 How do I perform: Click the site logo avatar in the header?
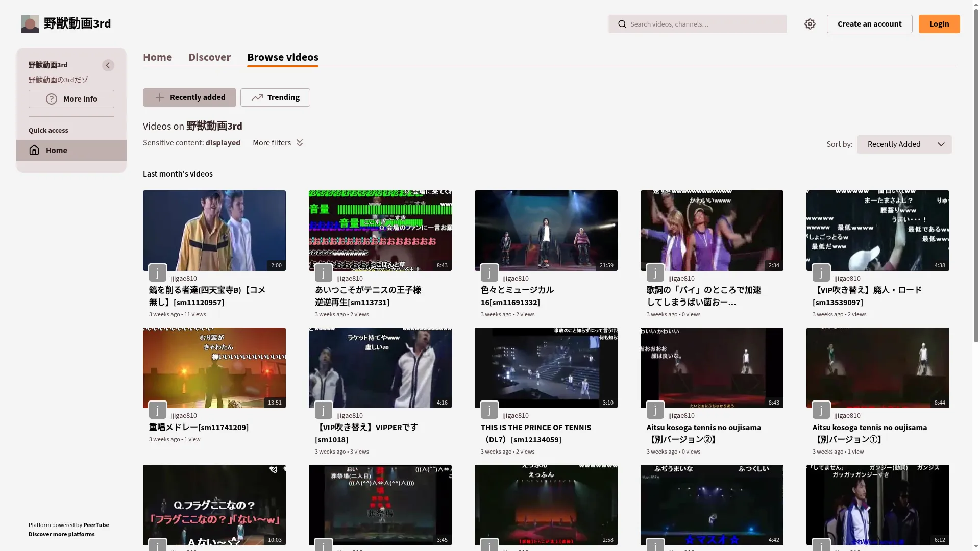30,24
